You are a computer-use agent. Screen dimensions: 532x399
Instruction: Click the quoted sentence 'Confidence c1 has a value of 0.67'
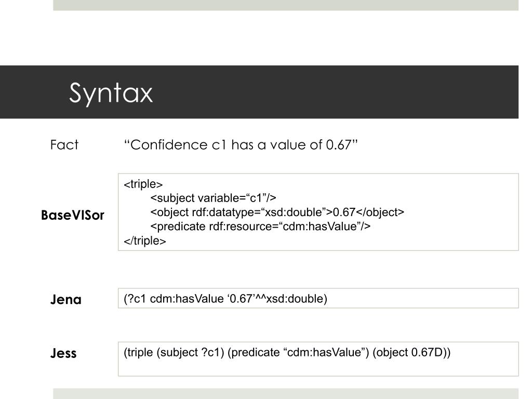click(x=241, y=145)
